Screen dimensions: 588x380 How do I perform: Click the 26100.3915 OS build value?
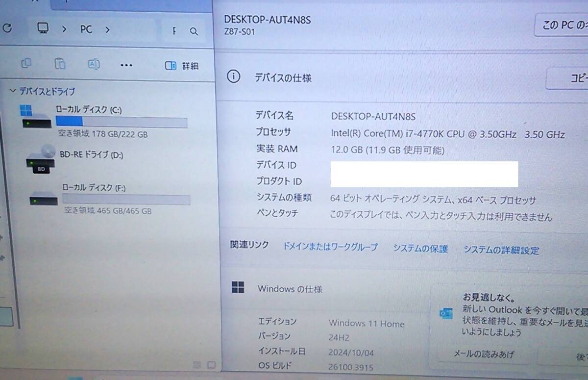[351, 367]
